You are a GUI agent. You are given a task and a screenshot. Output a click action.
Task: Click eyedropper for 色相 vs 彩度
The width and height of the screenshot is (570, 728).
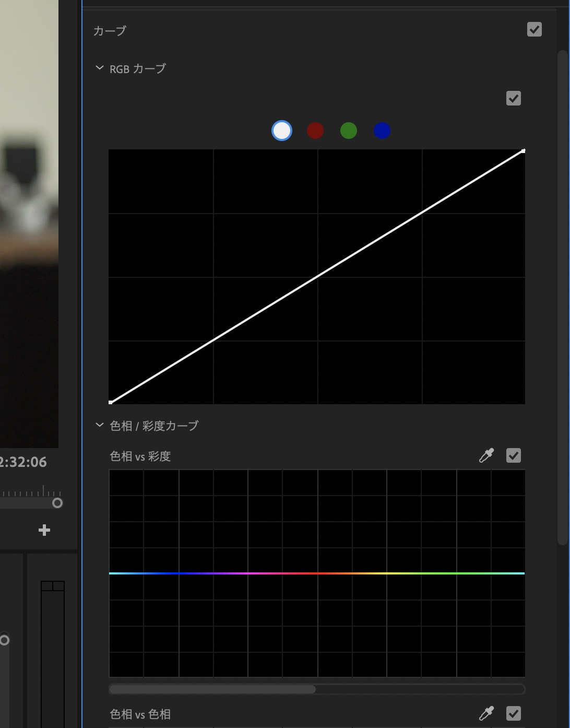coord(486,455)
